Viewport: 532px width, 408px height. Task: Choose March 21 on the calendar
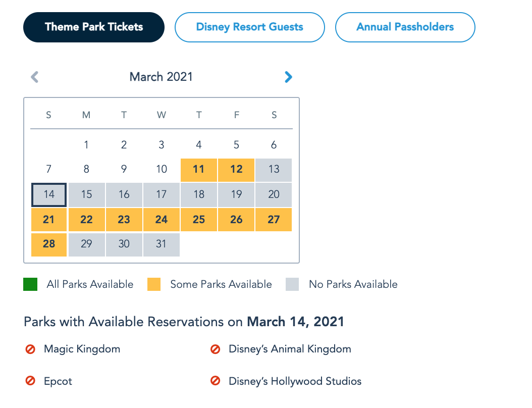(49, 220)
